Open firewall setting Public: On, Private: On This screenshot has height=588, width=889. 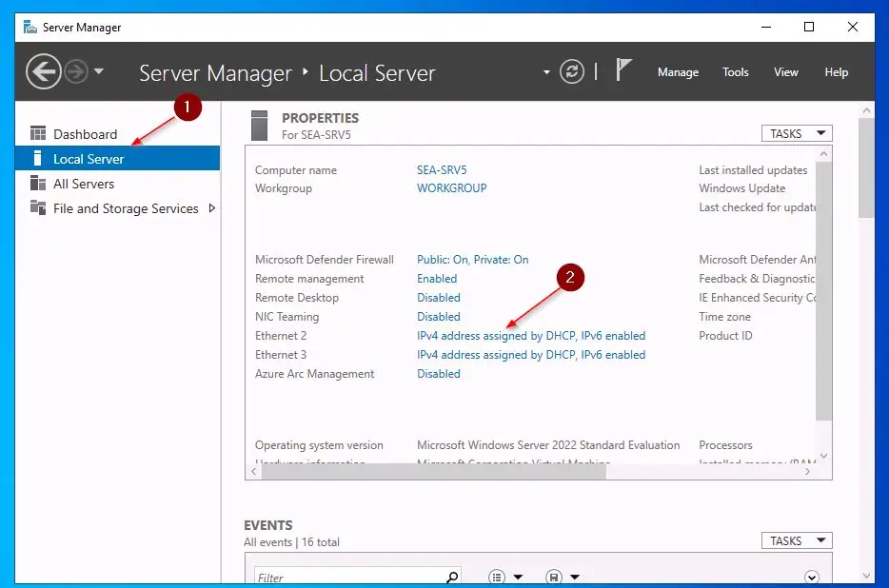tap(472, 259)
